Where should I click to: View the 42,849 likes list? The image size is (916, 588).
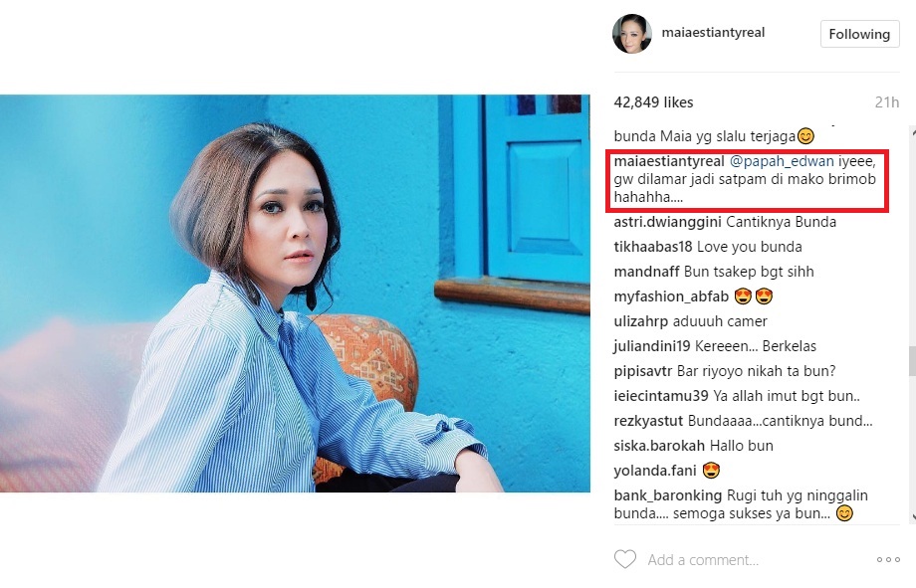(x=653, y=102)
